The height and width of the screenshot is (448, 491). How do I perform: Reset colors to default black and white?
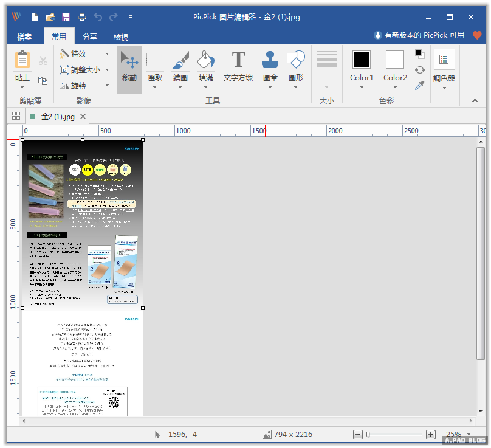click(419, 53)
